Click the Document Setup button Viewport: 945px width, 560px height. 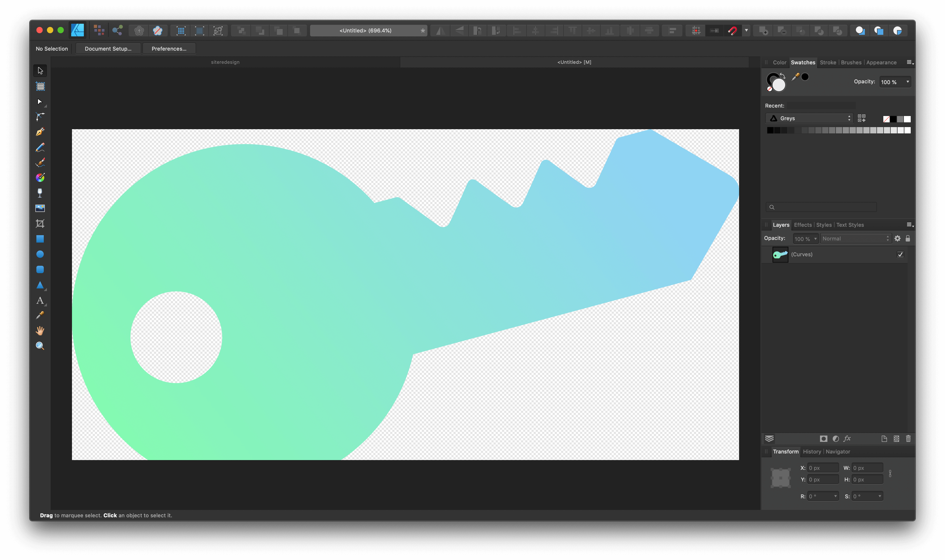coord(108,49)
